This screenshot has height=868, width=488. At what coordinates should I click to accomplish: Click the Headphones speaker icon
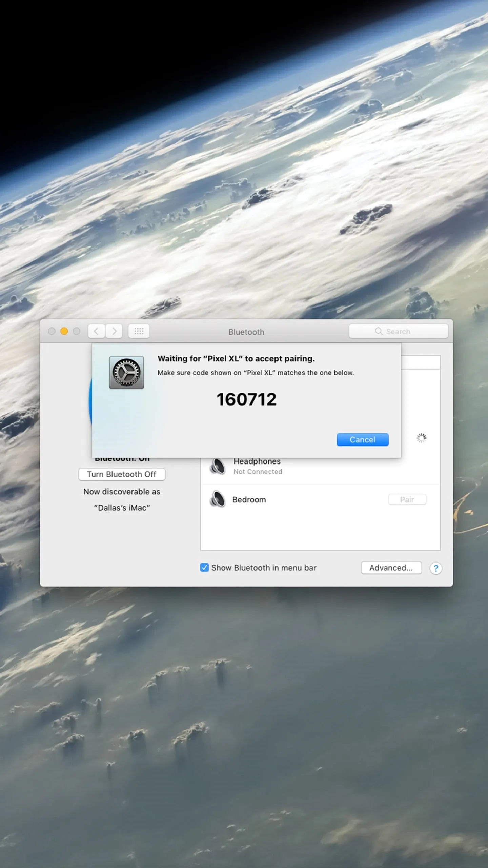point(217,466)
